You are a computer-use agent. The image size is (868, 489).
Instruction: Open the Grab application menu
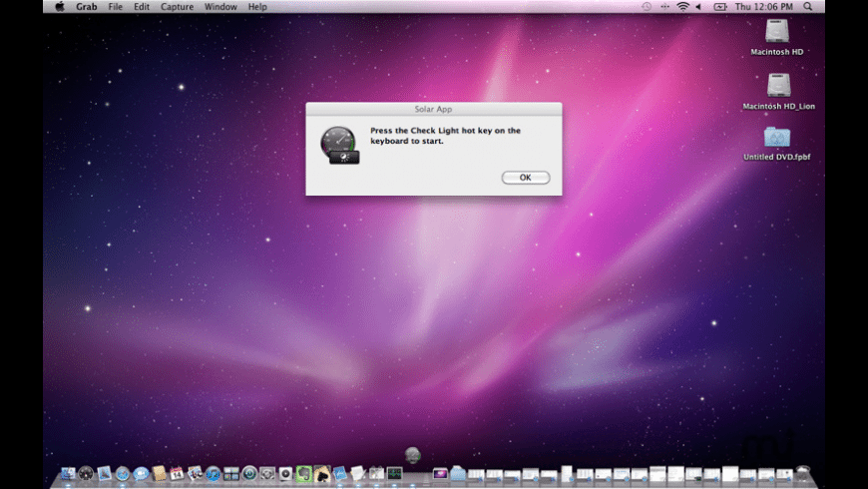(x=87, y=7)
